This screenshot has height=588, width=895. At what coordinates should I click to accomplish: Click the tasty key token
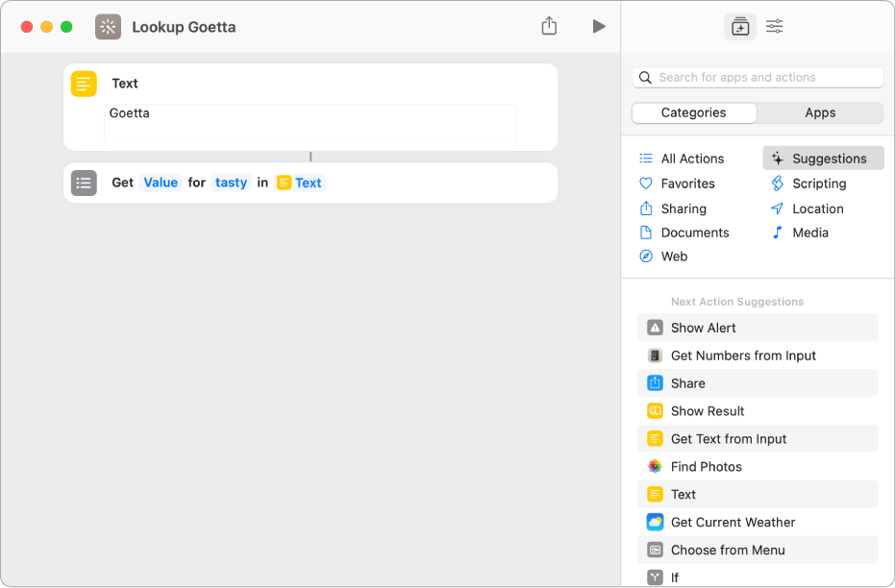[x=231, y=183]
